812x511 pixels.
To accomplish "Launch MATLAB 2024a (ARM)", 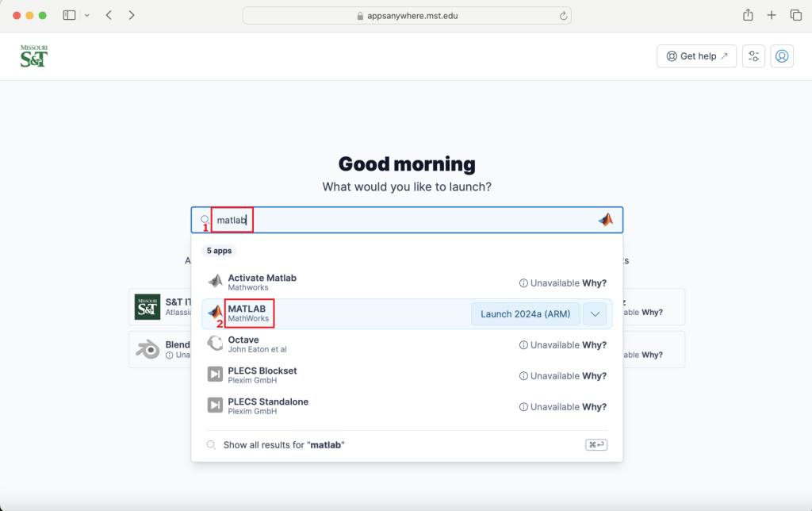I will (x=525, y=314).
